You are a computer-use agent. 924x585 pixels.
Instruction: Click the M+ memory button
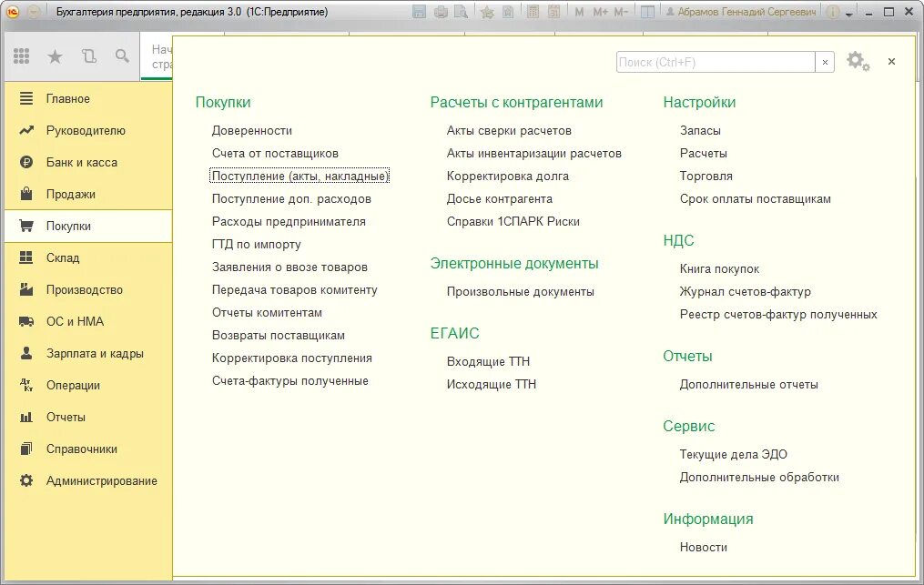600,12
